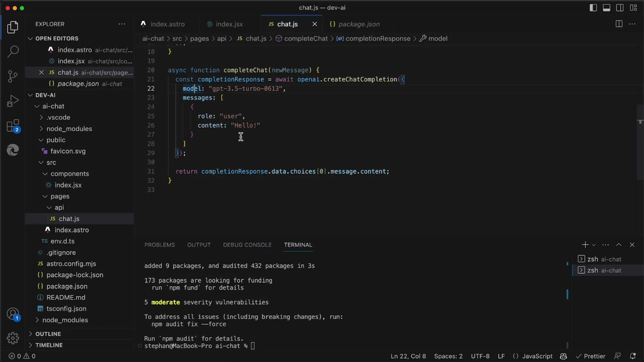Click the errors and warnings status indicator

pos(22,356)
